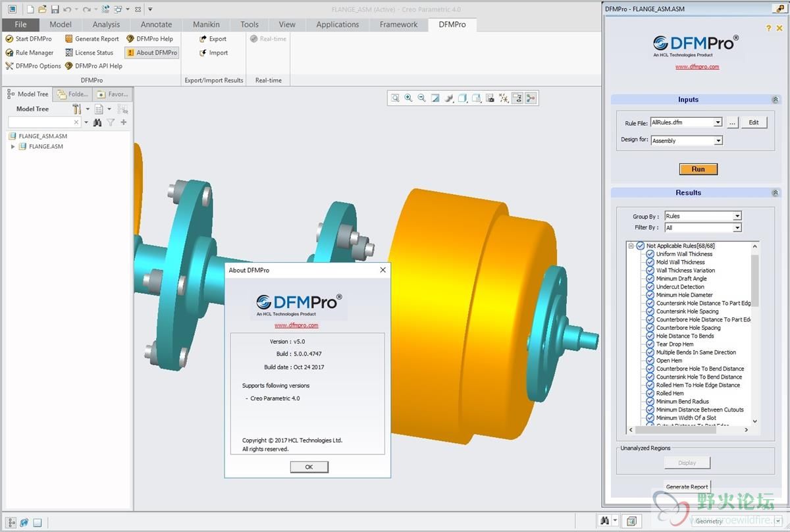Image resolution: width=790 pixels, height=532 pixels.
Task: Click the binoculars search icon in Model Tree
Action: pos(97,122)
